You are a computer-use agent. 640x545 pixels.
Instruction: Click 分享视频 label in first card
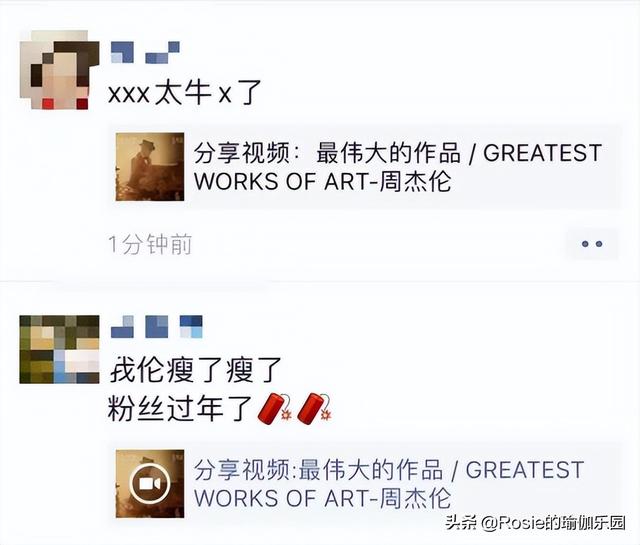pos(242,153)
